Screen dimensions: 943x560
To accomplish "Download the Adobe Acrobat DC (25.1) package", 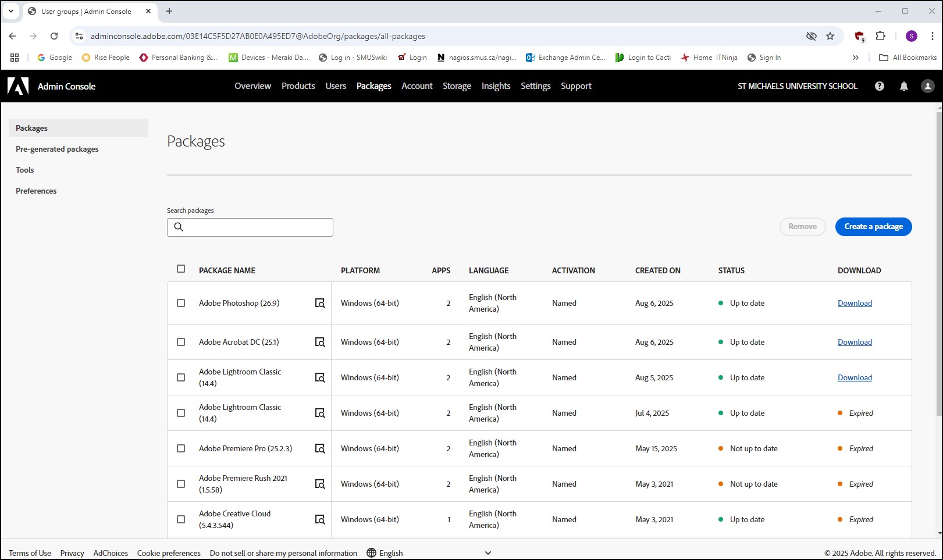I will click(x=855, y=342).
